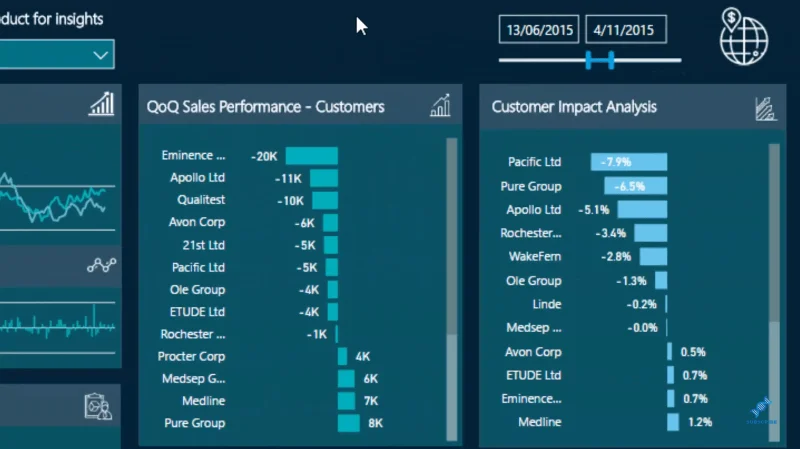Click the Linde label
This screenshot has height=449, width=800.
(547, 304)
